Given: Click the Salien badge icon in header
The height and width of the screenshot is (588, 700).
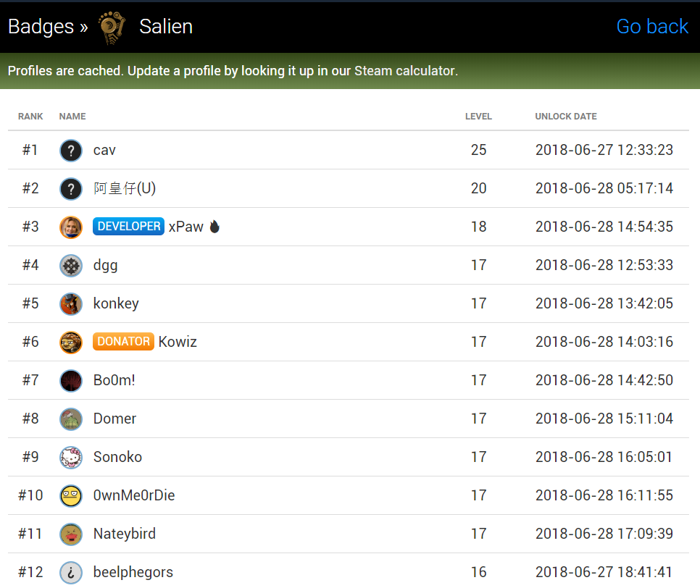Looking at the screenshot, I should (x=112, y=28).
